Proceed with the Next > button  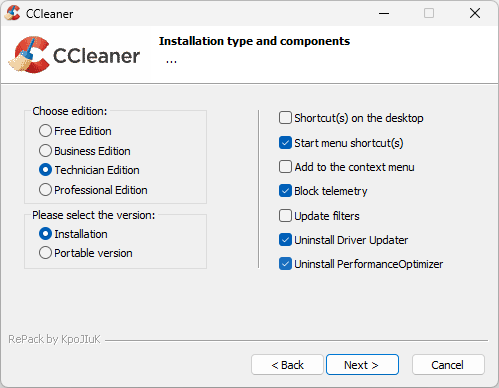coord(362,365)
